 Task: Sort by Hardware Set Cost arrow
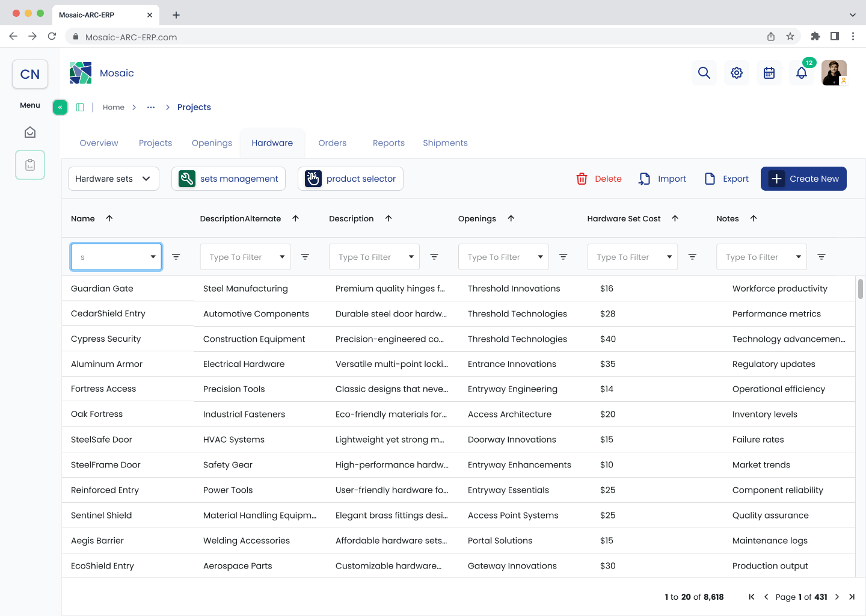[675, 218]
